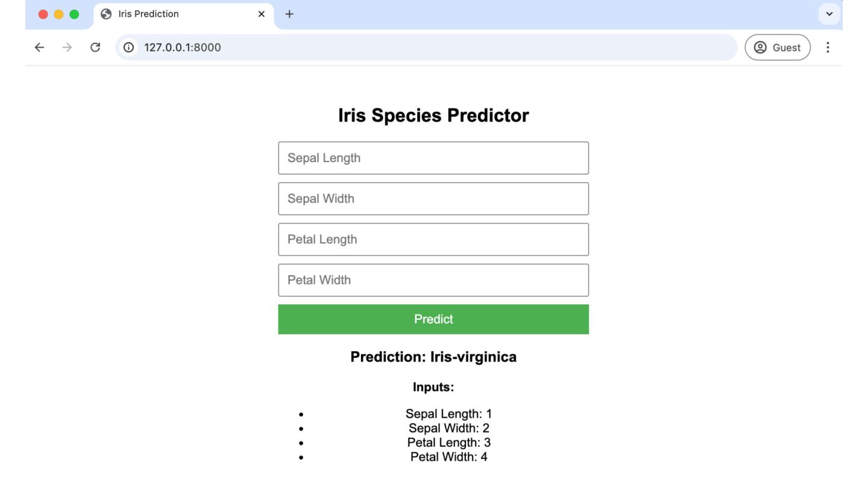Viewport: 868px width, 488px height.
Task: Minimize the window with yellow button
Action: coord(58,14)
